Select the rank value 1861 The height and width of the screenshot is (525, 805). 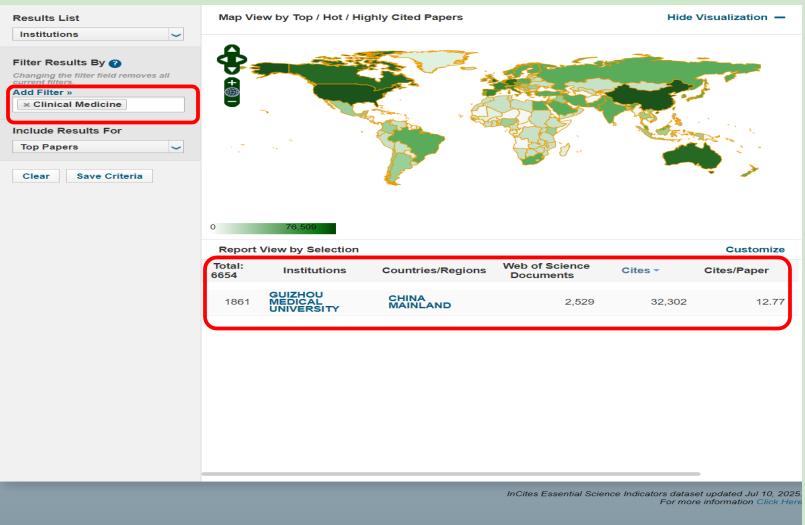click(x=237, y=302)
